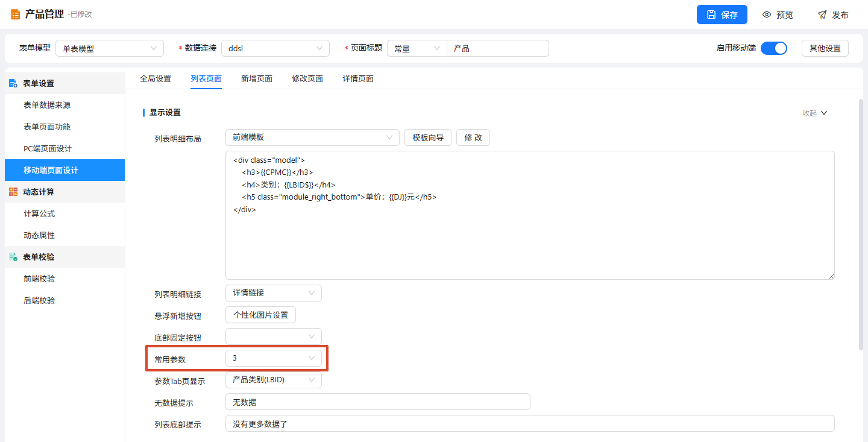Select 表单页面功能 in the sidebar
Image resolution: width=868 pixels, height=442 pixels.
pos(64,127)
